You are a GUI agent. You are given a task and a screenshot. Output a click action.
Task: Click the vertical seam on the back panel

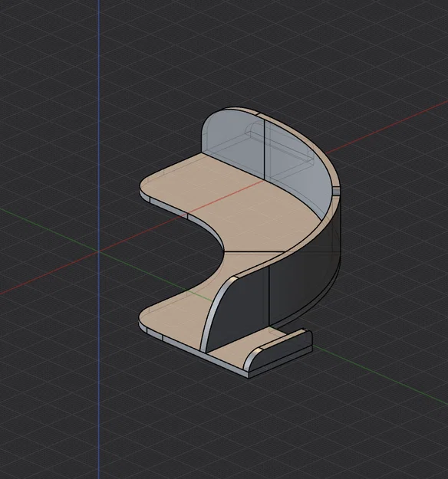tap(264, 149)
